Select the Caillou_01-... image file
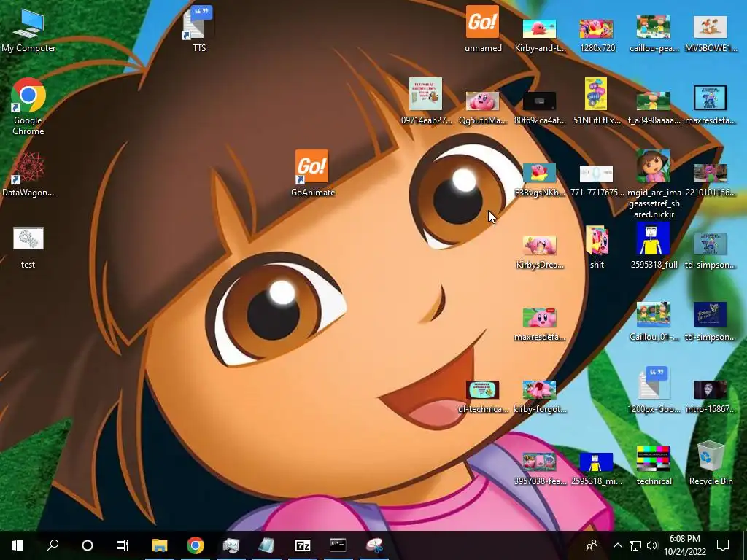This screenshot has width=747, height=560. coord(654,322)
